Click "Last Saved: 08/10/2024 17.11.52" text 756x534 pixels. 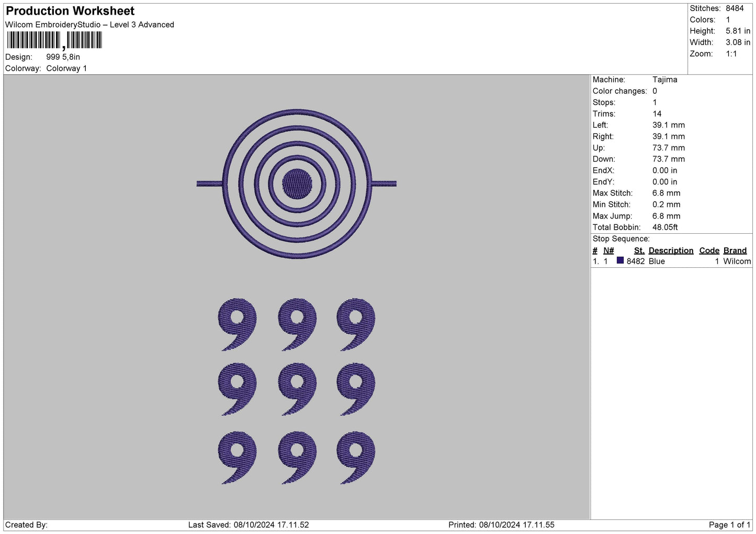pyautogui.click(x=249, y=525)
